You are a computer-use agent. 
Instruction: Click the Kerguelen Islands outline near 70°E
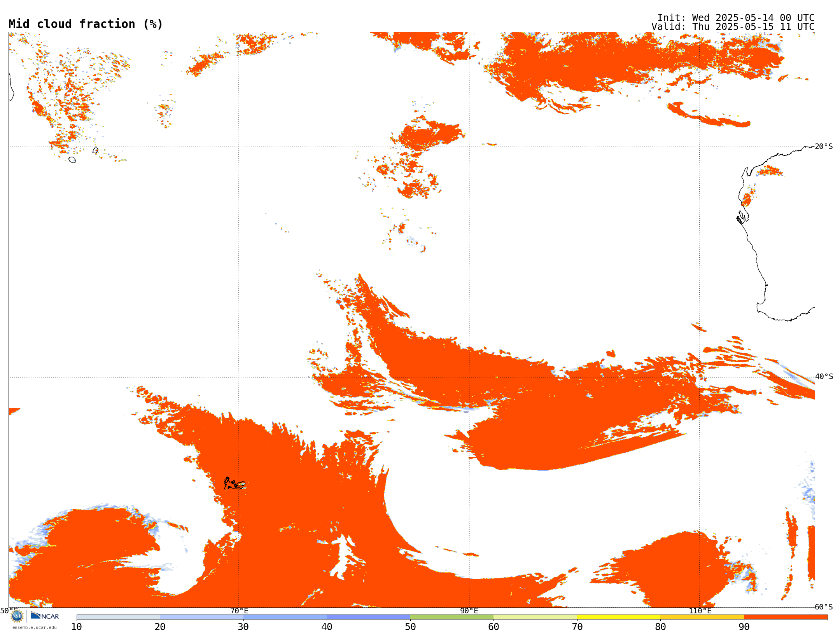point(234,484)
